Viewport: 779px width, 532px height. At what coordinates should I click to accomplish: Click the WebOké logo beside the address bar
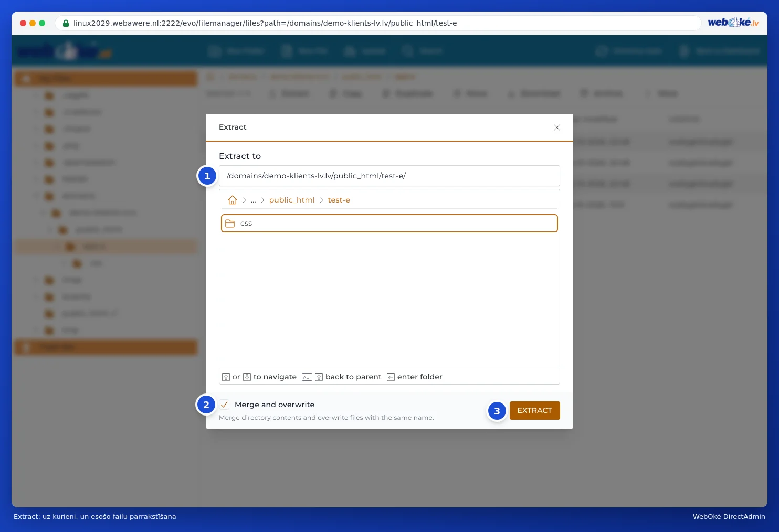tap(733, 23)
